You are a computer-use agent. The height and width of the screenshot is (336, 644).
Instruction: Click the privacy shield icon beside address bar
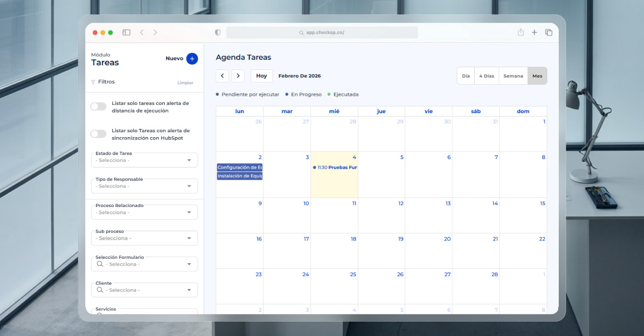point(218,33)
